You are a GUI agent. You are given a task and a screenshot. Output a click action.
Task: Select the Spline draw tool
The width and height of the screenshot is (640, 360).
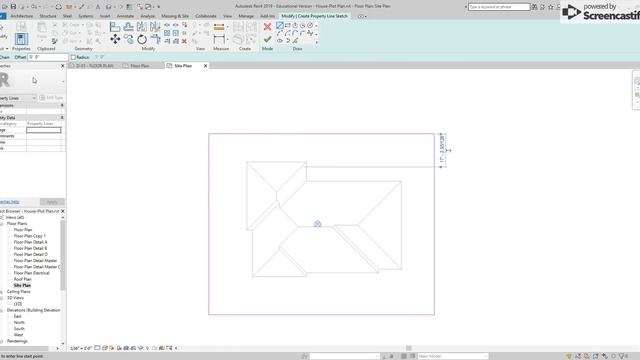(x=310, y=33)
